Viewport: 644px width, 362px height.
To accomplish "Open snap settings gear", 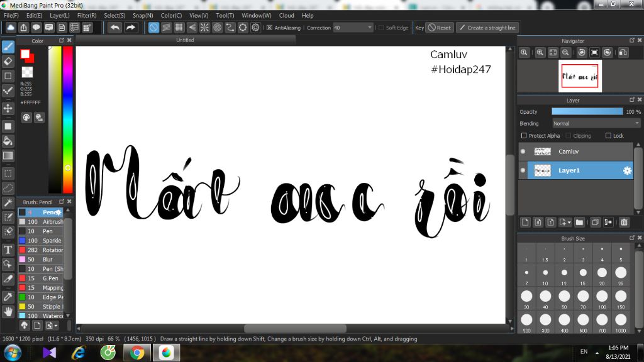I will (255, 28).
